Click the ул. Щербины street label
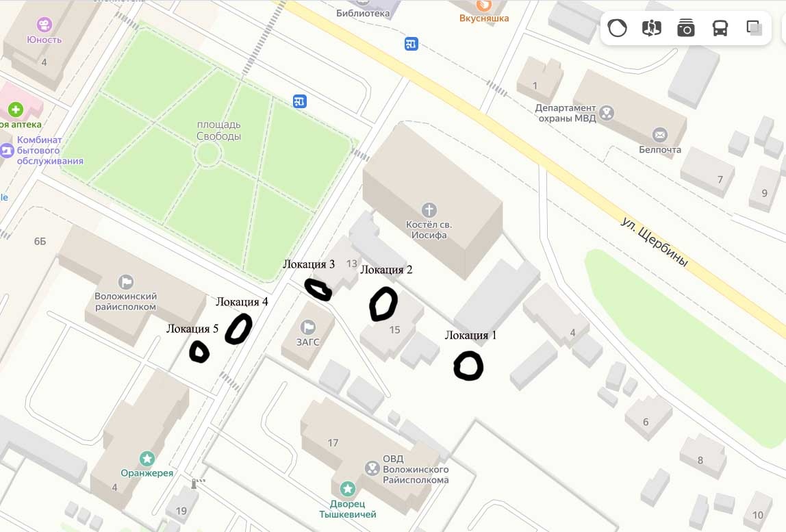786x532 pixels. pyautogui.click(x=654, y=242)
